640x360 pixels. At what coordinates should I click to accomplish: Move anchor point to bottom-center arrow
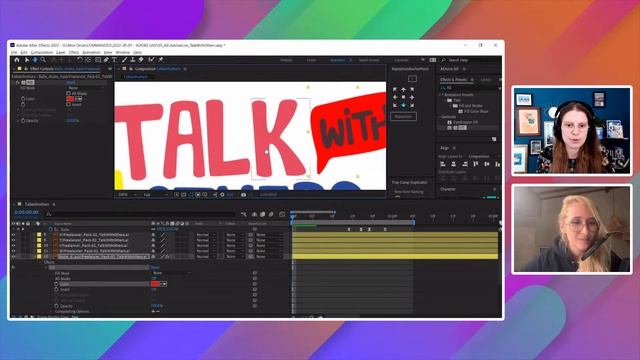click(403, 105)
